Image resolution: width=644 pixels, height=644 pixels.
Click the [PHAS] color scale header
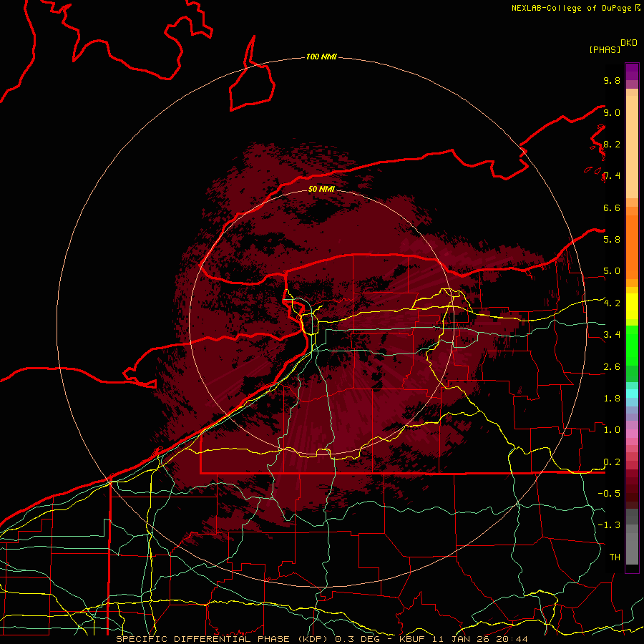pyautogui.click(x=605, y=49)
